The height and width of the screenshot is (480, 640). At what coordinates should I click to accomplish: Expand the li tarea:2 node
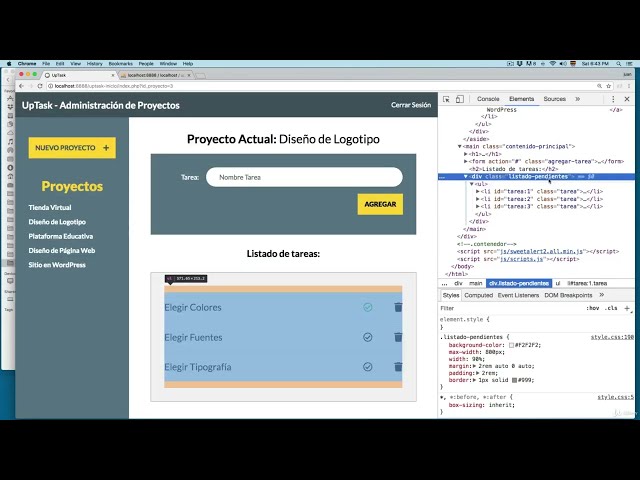coord(478,199)
